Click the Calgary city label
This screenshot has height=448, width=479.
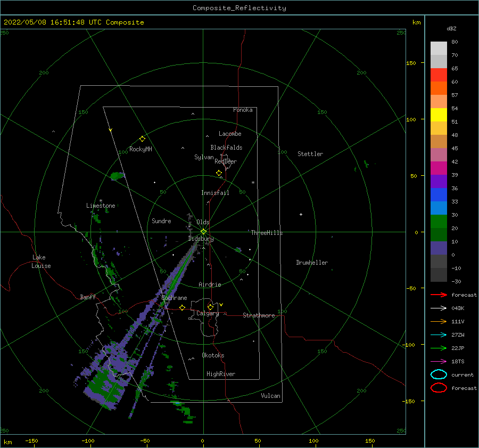[208, 313]
